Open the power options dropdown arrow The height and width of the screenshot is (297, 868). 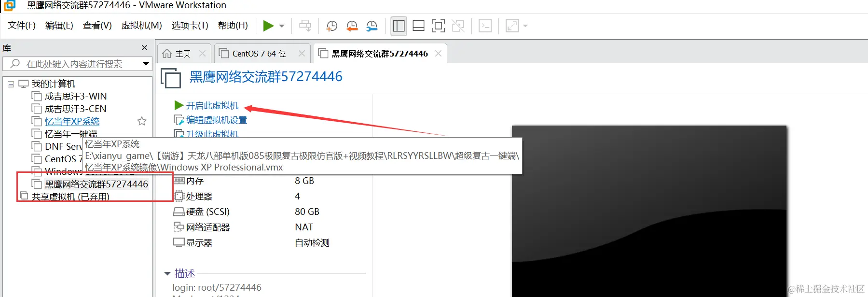point(282,26)
